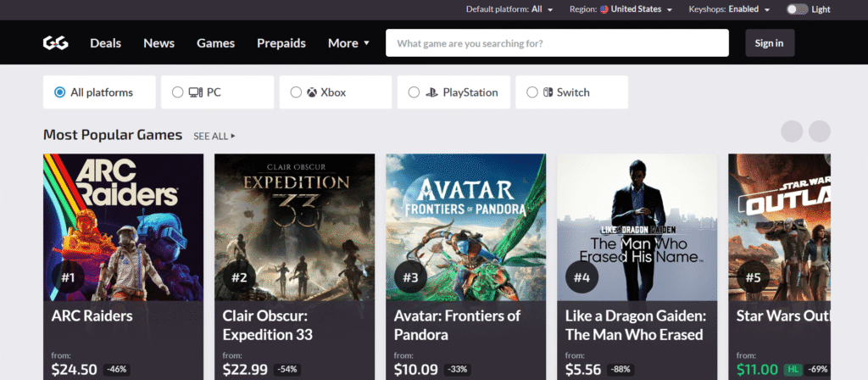Click the -69% discount badge
This screenshot has width=868, height=380.
[x=817, y=370]
